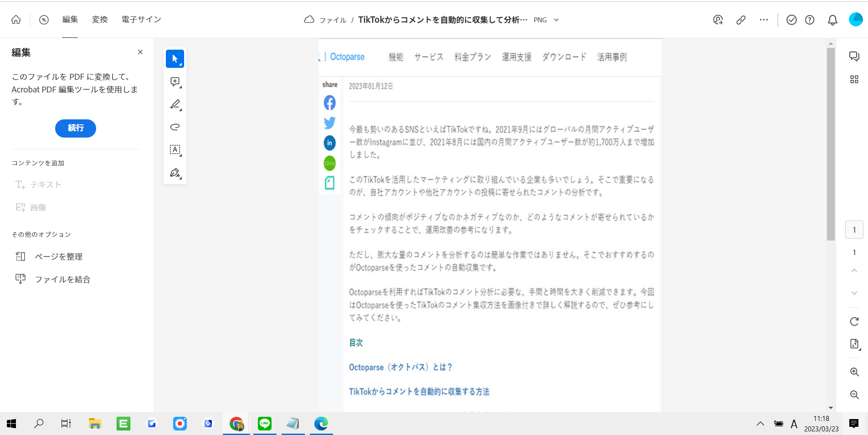Click TikTokからコメントを自動的に収集する方法 link
868x435 pixels.
(419, 392)
